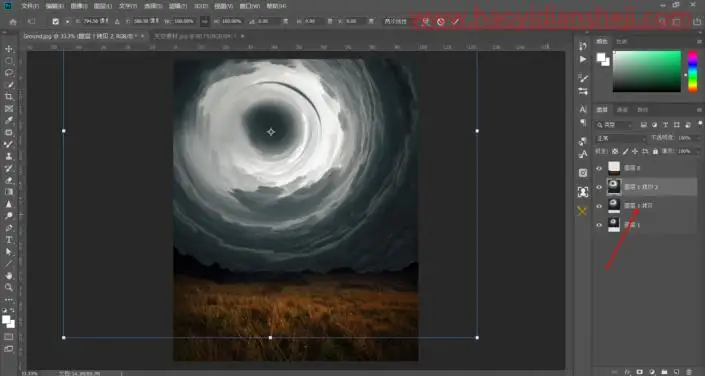
Task: Open the 编辑(E) menu
Action: [54, 6]
